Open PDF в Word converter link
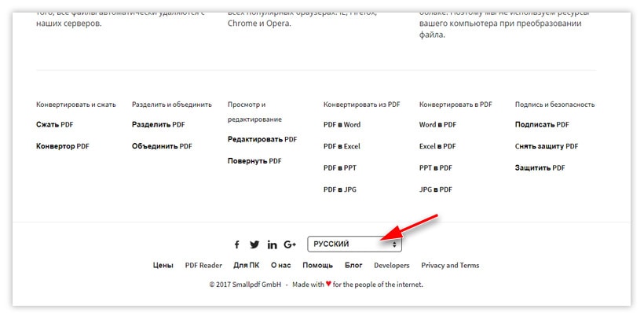This screenshot has height=316, width=644. point(342,124)
